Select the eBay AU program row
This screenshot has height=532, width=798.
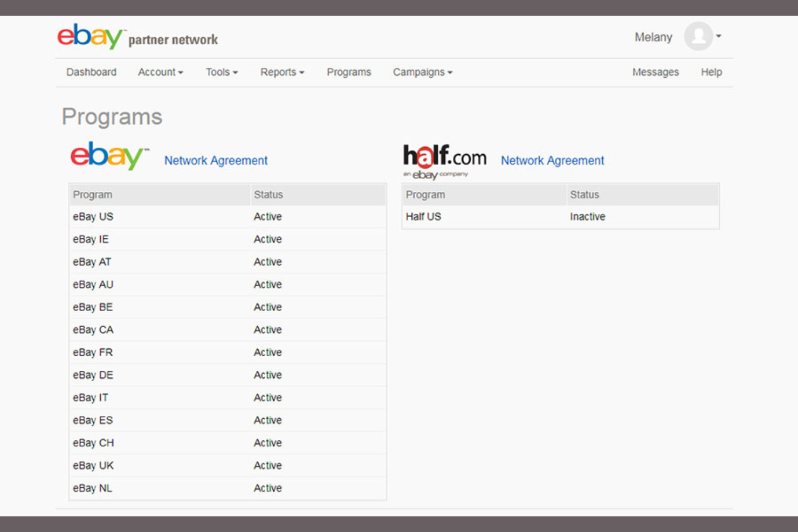click(x=228, y=285)
